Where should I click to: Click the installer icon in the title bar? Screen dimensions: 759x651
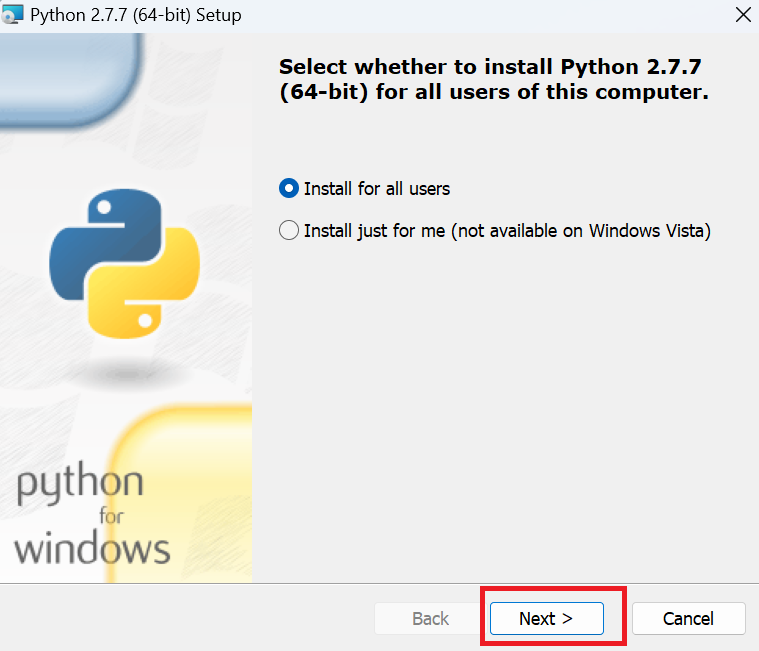(x=12, y=15)
